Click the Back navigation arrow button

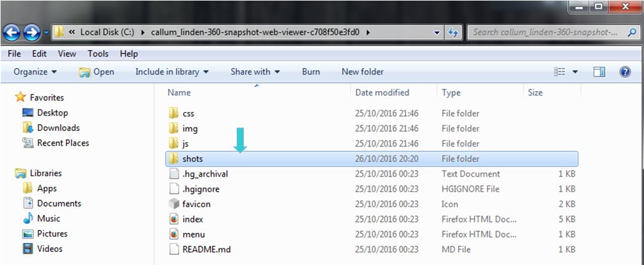click(13, 32)
